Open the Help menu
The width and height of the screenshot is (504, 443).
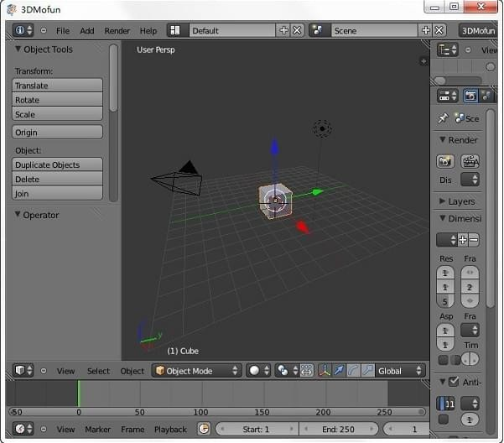pyautogui.click(x=148, y=31)
